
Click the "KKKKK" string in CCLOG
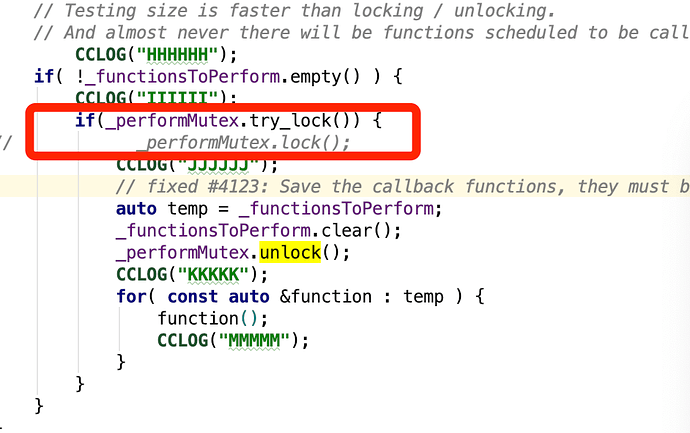coord(213,275)
